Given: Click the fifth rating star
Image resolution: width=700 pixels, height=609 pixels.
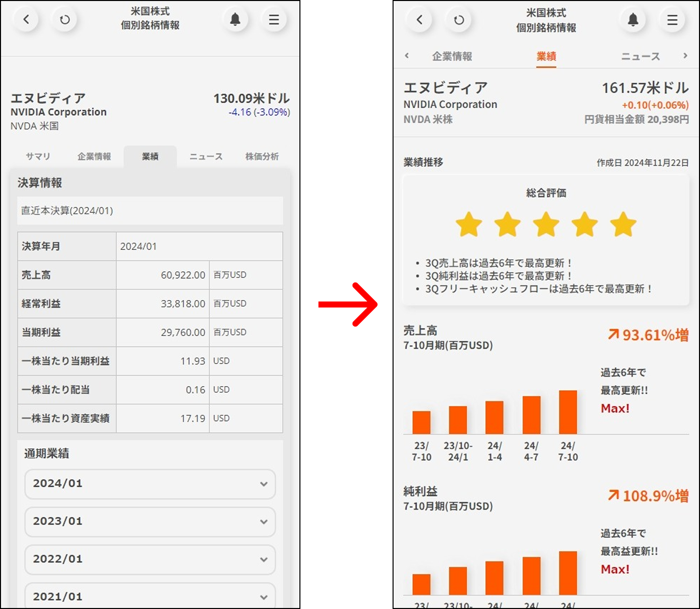Looking at the screenshot, I should pos(623,224).
